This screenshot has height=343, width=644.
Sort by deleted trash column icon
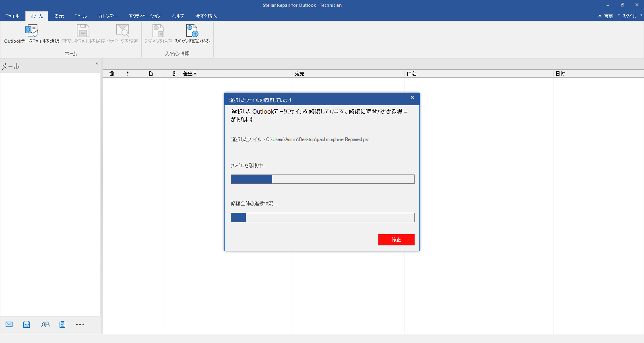[x=111, y=74]
